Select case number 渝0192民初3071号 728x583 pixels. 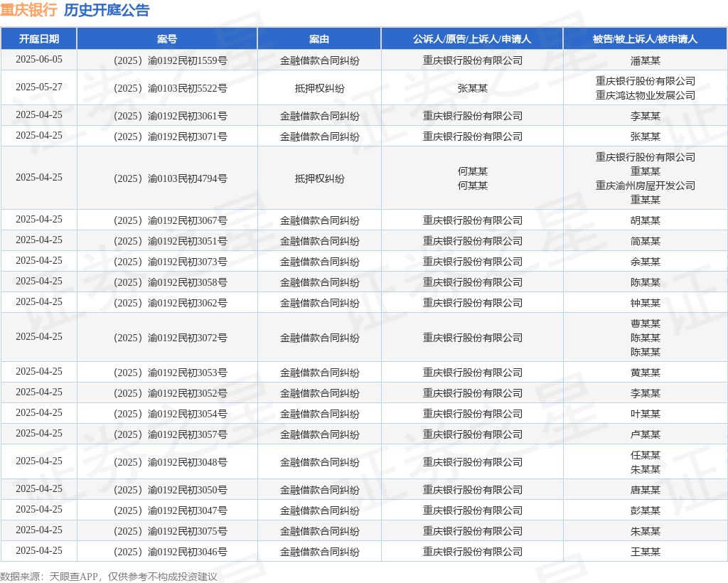[188, 137]
